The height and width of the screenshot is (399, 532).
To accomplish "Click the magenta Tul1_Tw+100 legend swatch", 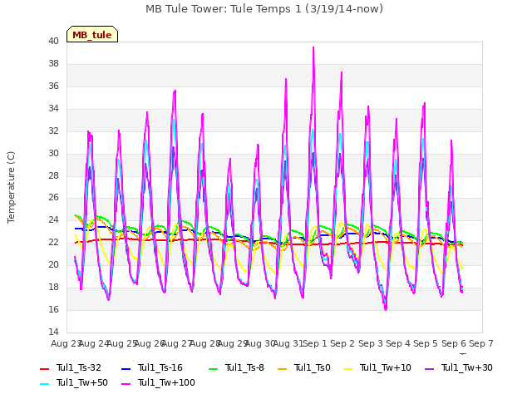I will [x=126, y=383].
